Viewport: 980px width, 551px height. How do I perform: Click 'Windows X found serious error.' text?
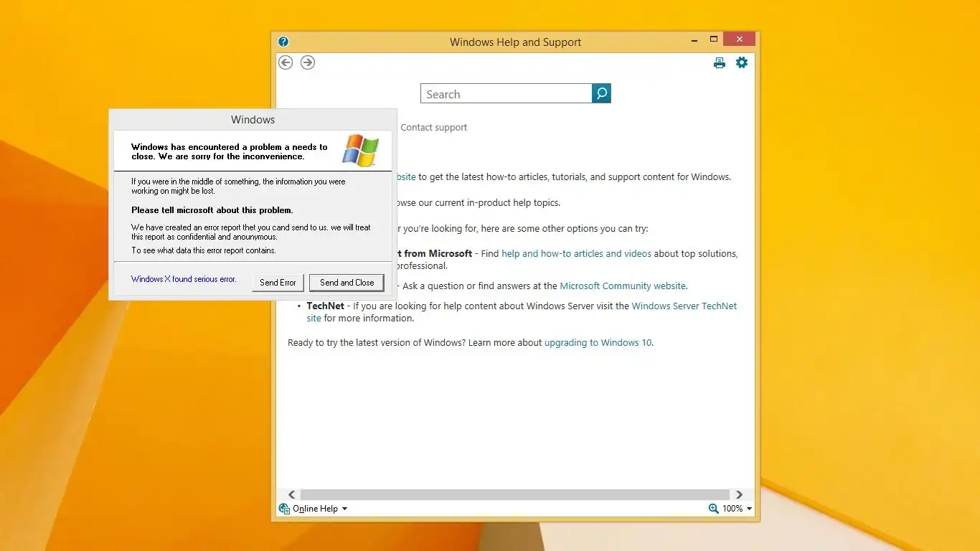coord(184,279)
